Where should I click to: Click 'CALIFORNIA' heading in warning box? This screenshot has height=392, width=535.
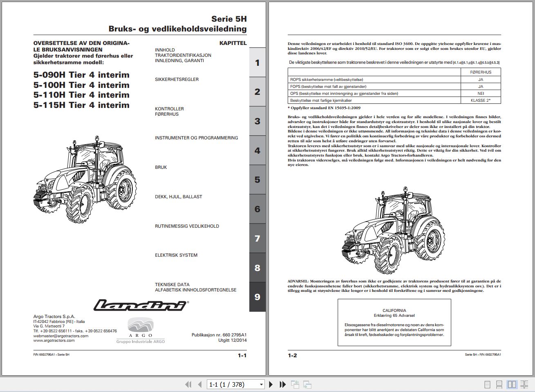pos(394,311)
